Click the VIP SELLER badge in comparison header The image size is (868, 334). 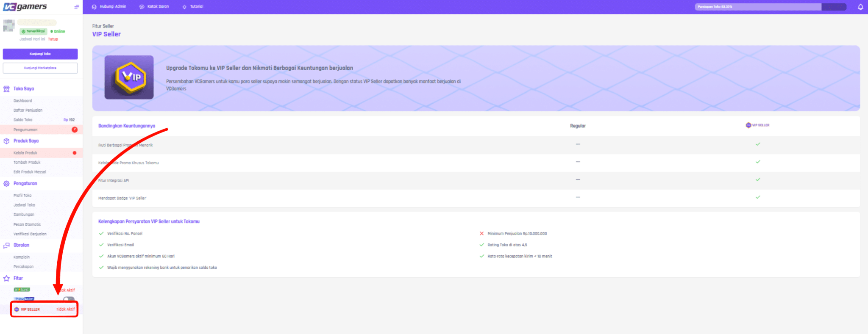pyautogui.click(x=758, y=125)
